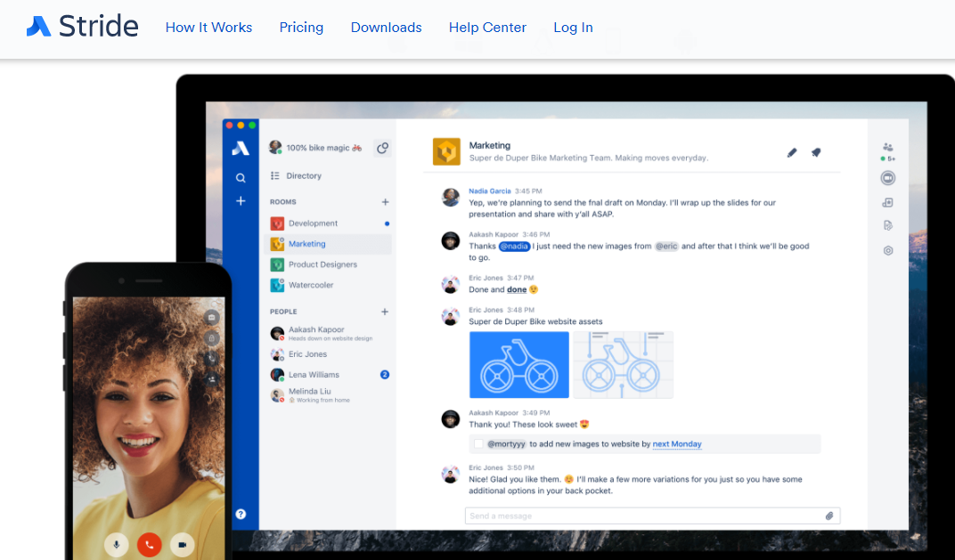Click the Stride logo in header
This screenshot has height=560, width=955.
[82, 27]
